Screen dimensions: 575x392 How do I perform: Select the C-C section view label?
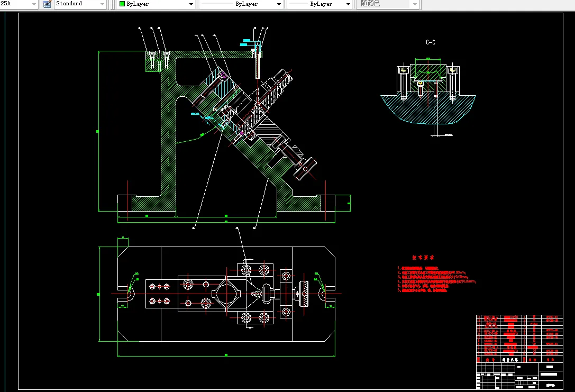pyautogui.click(x=431, y=42)
